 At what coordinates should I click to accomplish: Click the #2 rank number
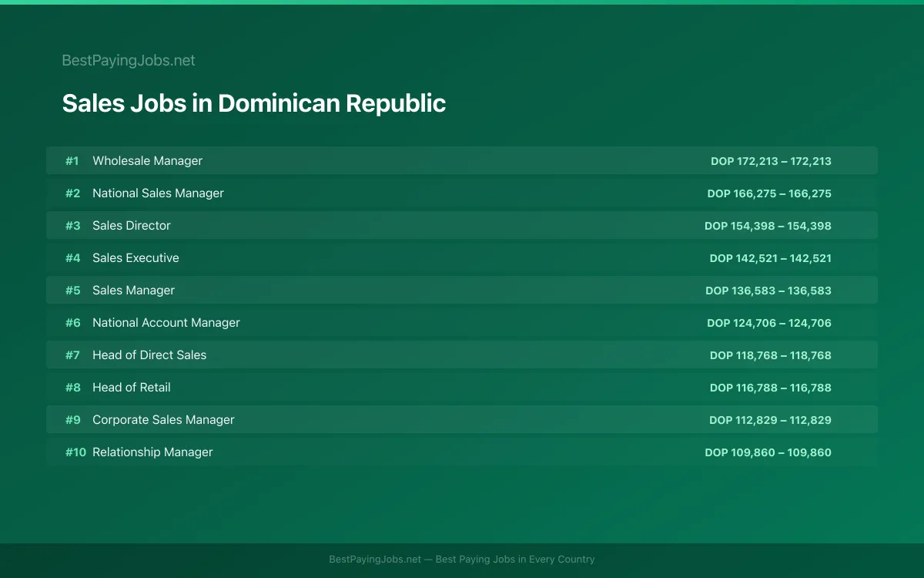(72, 193)
